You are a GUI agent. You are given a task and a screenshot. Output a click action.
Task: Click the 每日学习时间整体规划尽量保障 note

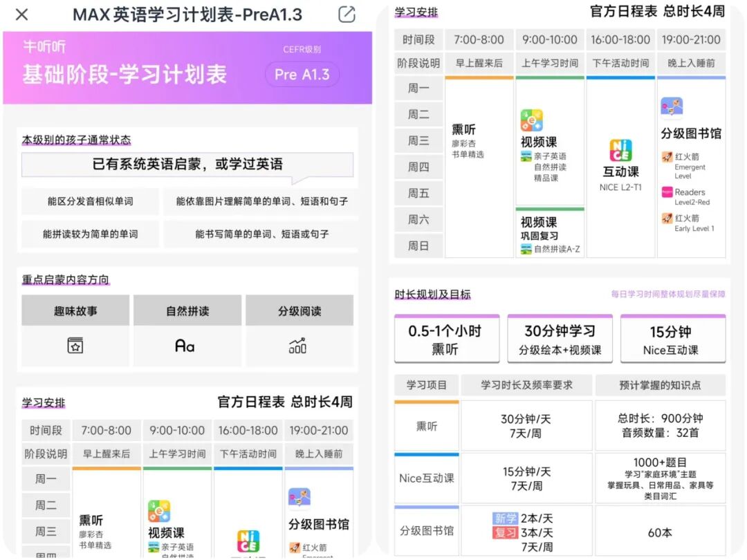[668, 295]
